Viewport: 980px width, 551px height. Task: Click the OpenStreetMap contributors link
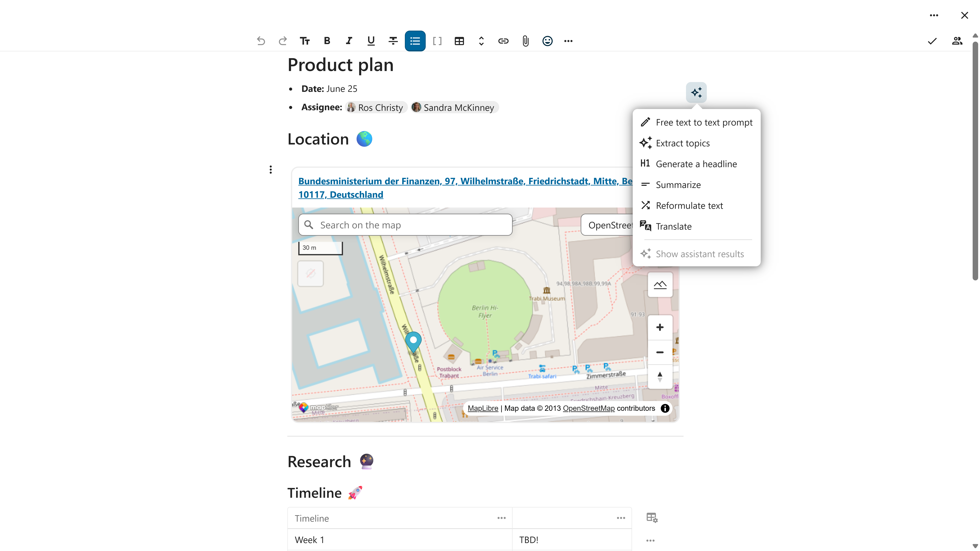pos(589,408)
